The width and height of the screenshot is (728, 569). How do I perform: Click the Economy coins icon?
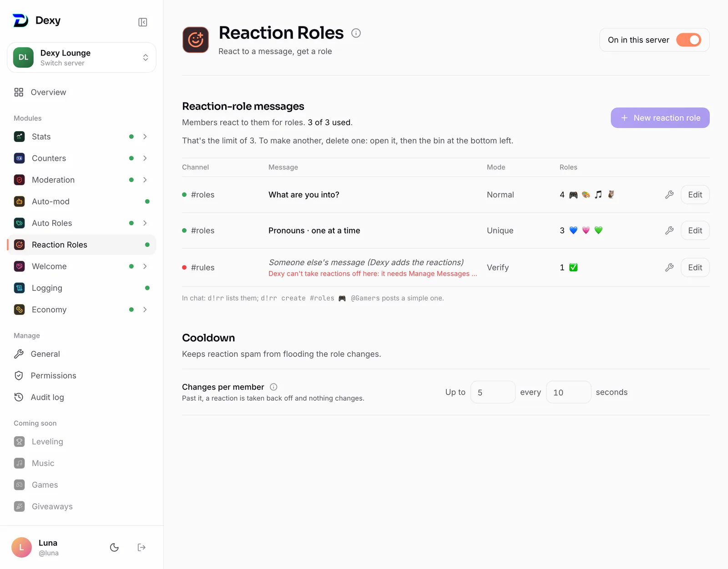coord(20,310)
